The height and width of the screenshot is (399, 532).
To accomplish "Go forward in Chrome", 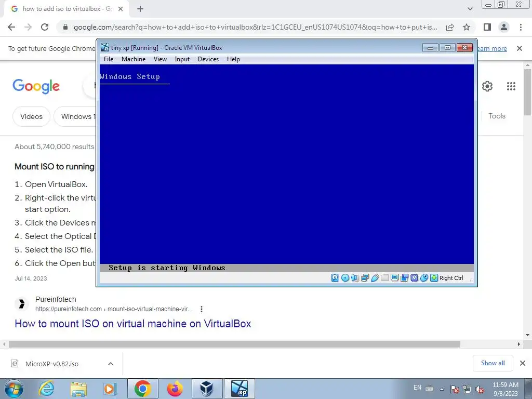I will [x=28, y=27].
